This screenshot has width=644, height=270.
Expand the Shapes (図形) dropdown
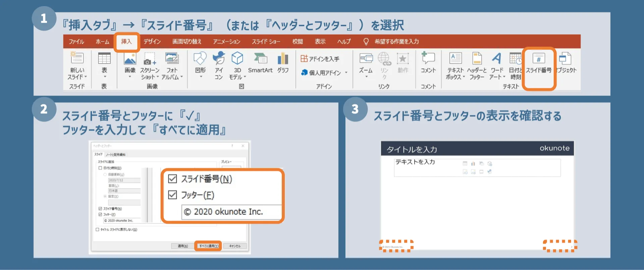[x=201, y=77]
